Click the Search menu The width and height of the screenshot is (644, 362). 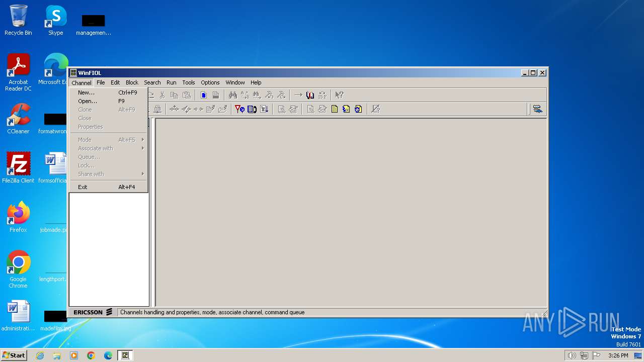(152, 82)
